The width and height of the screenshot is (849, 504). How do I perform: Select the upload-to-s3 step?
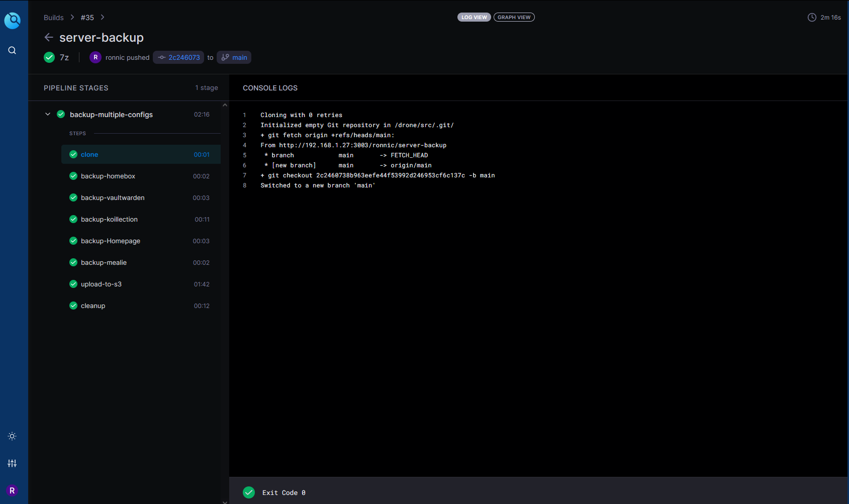[x=101, y=284]
